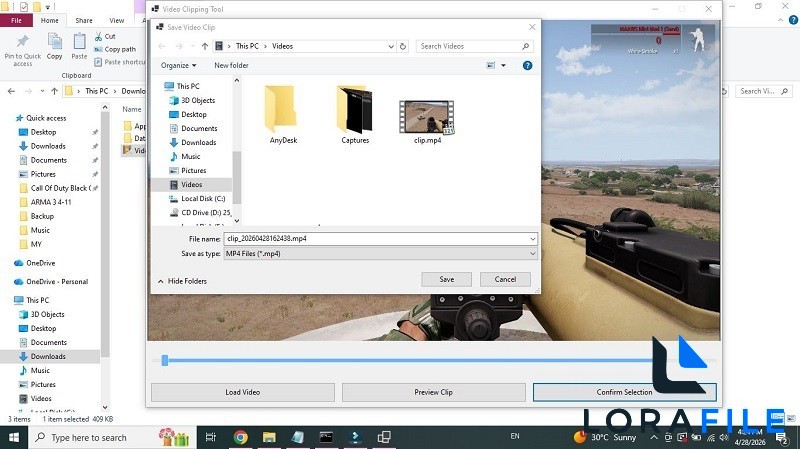The image size is (800, 449).
Task: Open the File name history dropdown
Action: (x=532, y=238)
